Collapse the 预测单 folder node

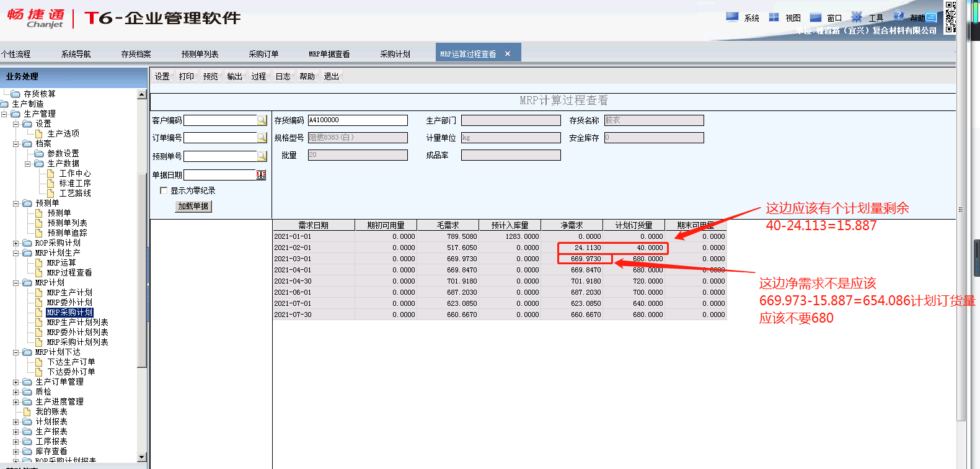pos(16,203)
